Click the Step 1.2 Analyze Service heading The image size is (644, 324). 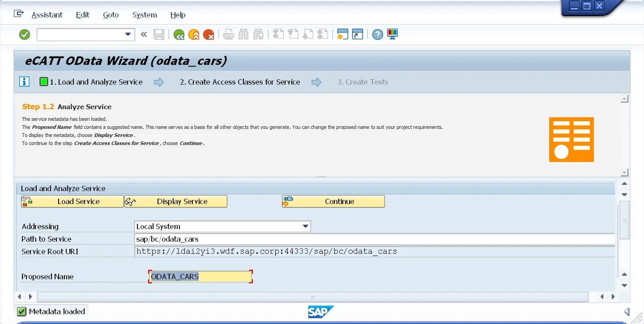[x=67, y=107]
